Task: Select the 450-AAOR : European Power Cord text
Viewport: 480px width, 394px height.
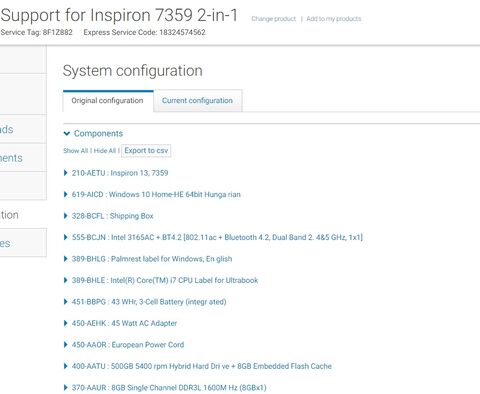Action: coord(128,345)
